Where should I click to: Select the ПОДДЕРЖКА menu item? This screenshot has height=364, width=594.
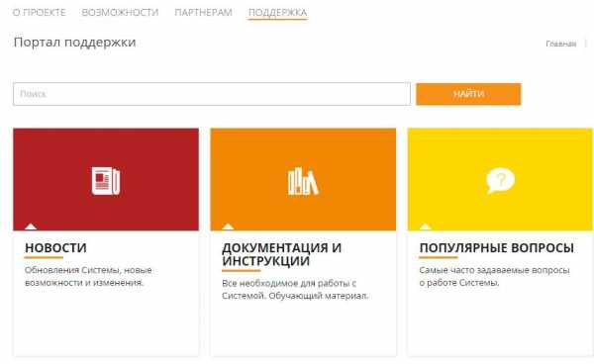click(277, 13)
